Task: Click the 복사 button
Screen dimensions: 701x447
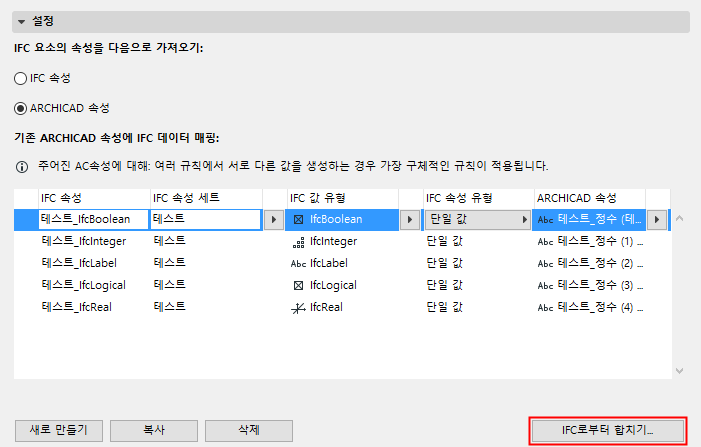Action: click(154, 431)
